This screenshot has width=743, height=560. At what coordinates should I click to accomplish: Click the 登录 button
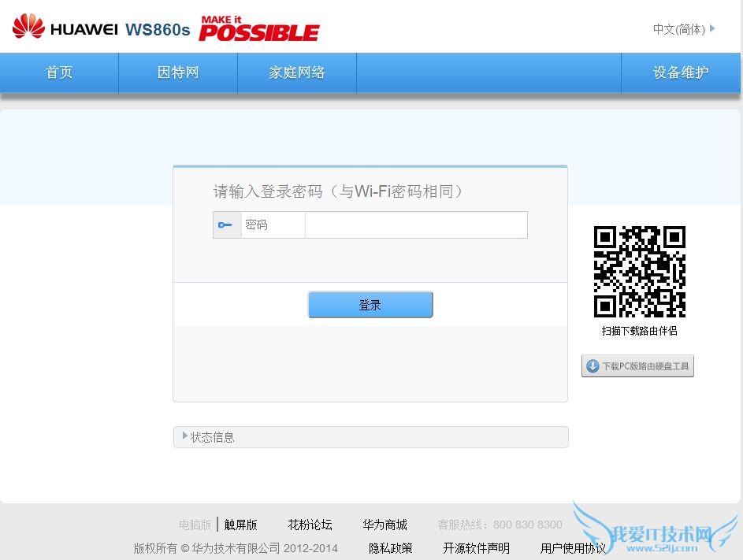coord(370,305)
